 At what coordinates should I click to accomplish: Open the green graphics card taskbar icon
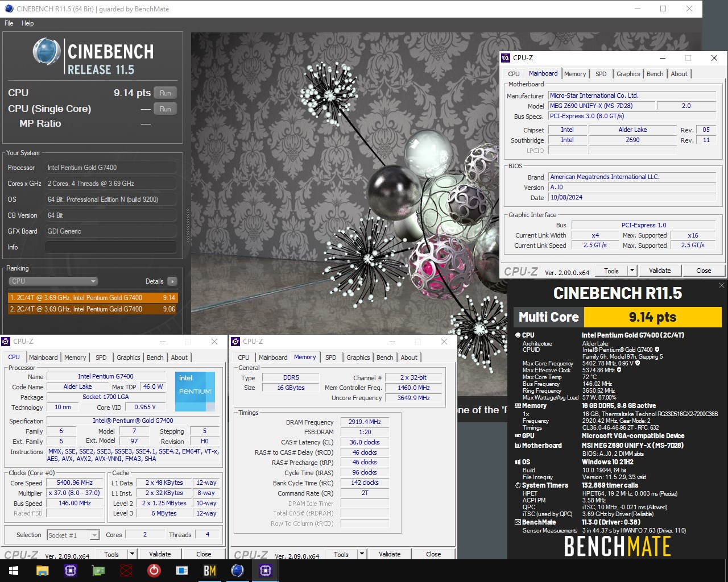(x=98, y=571)
